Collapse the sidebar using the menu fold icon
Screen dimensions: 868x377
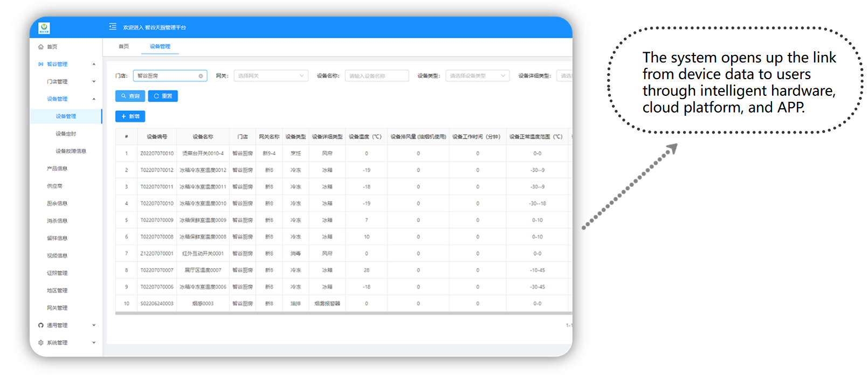pos(113,26)
